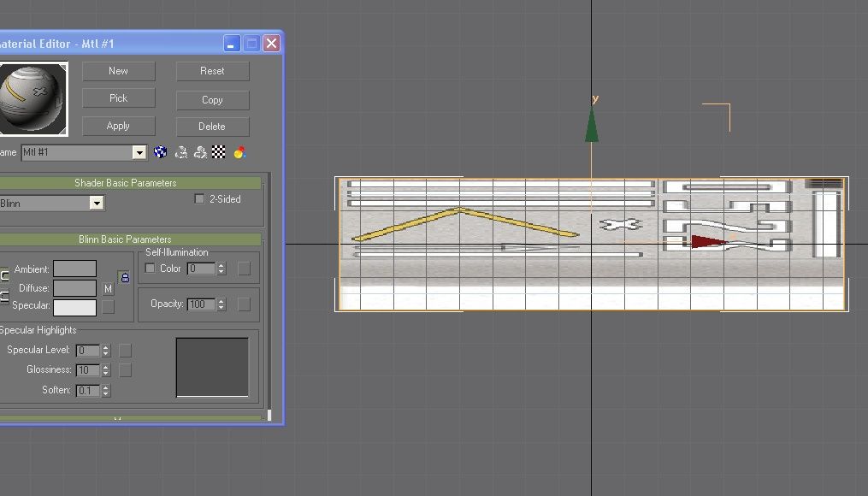Click the Pick Material from Object icon
Viewport: 868px width, 496px height.
(201, 152)
